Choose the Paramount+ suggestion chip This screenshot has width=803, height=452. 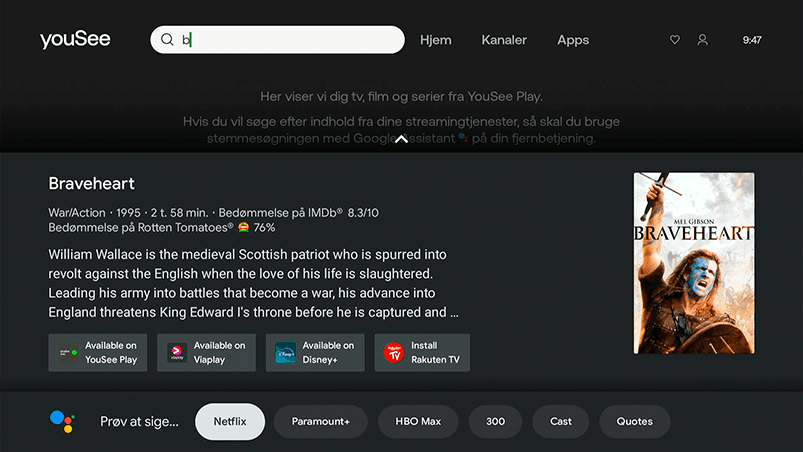click(321, 421)
